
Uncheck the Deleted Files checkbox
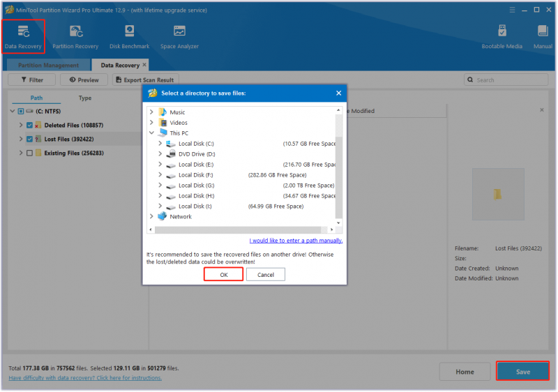(x=29, y=126)
